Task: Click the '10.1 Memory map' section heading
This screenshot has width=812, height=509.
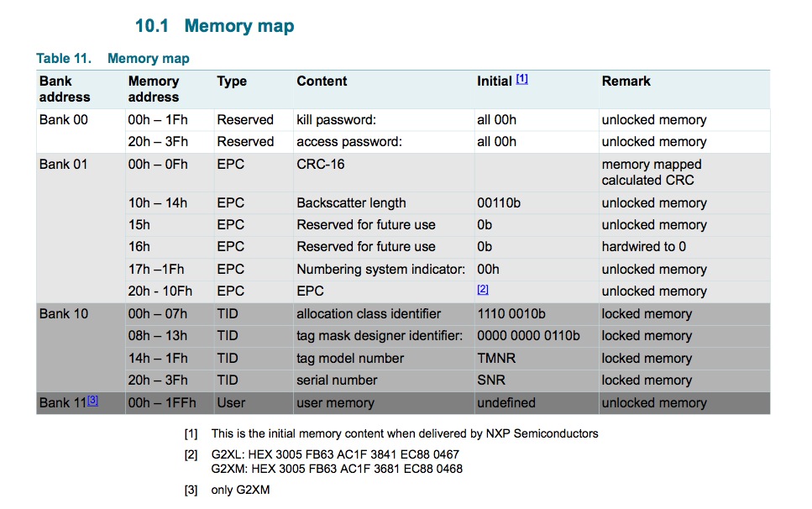Action: tap(214, 26)
